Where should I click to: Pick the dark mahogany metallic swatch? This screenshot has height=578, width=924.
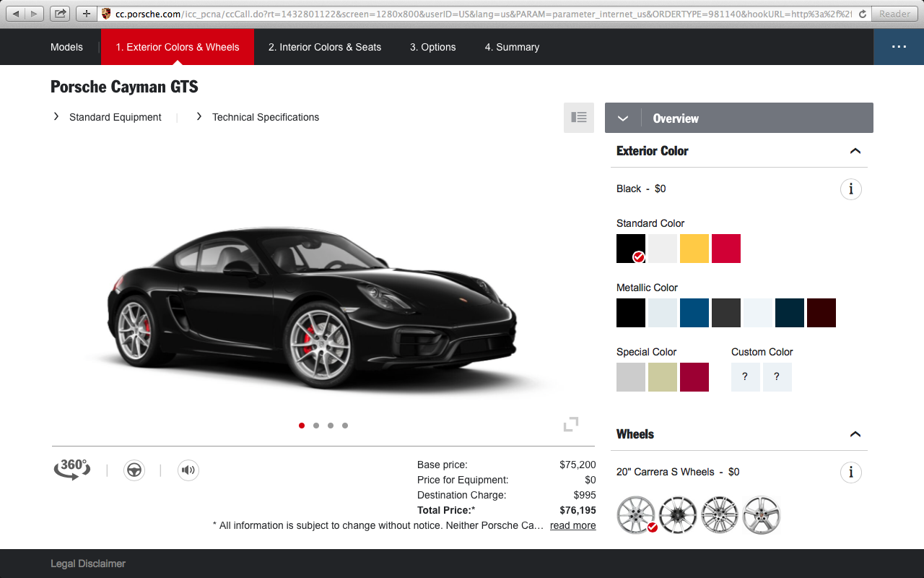pyautogui.click(x=821, y=313)
